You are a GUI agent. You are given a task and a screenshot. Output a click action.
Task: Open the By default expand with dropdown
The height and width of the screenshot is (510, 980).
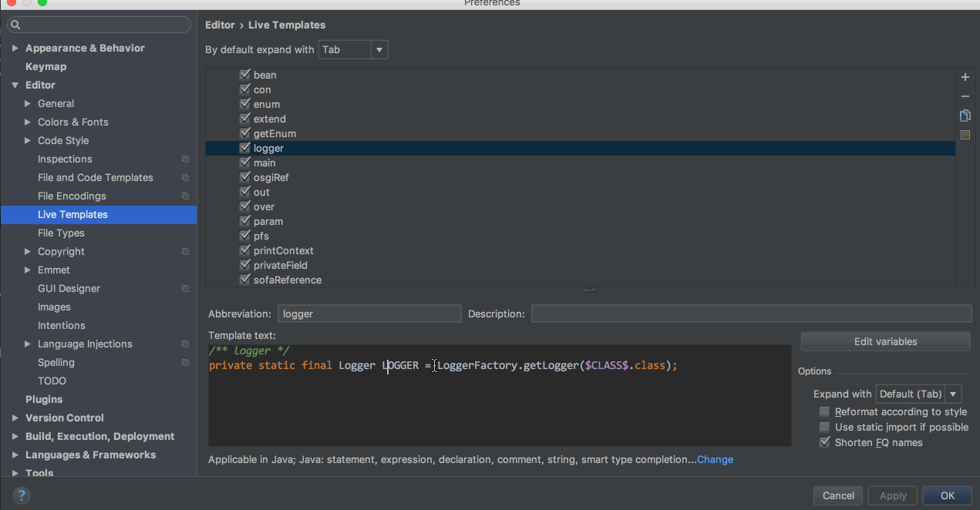353,50
